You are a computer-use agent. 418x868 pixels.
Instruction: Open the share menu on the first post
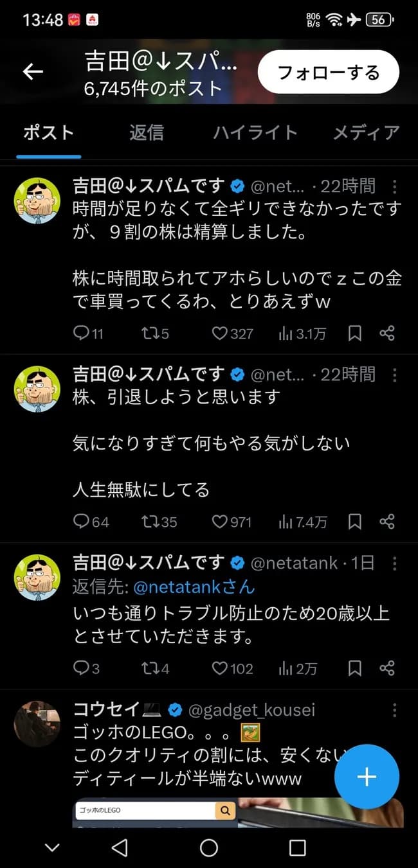point(388,333)
